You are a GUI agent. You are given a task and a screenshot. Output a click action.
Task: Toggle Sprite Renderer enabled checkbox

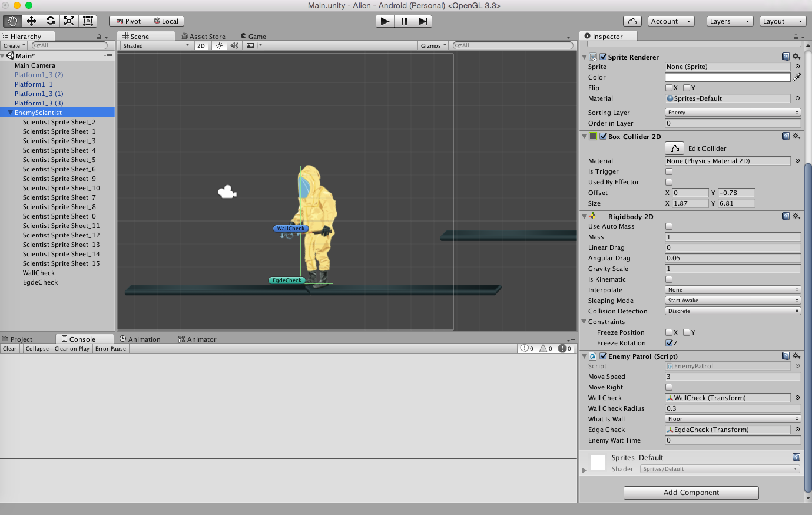pos(603,57)
